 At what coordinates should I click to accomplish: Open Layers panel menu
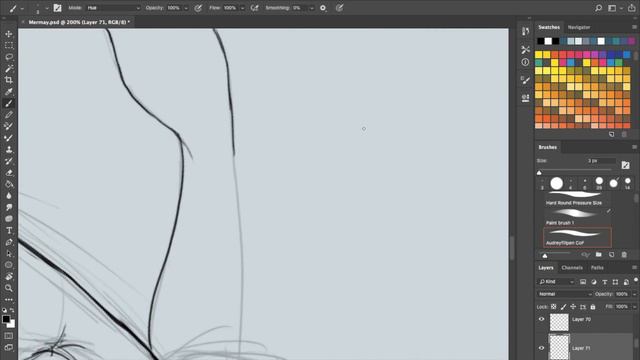click(x=634, y=268)
